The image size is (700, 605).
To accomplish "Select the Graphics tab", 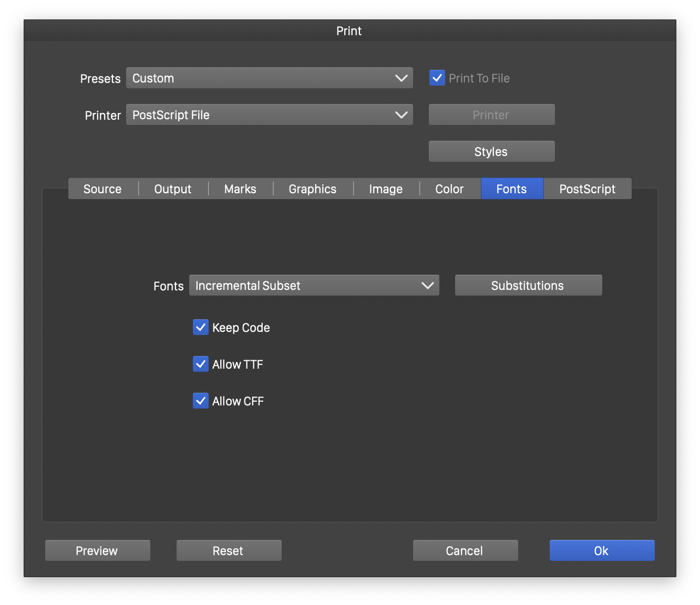I will click(313, 189).
